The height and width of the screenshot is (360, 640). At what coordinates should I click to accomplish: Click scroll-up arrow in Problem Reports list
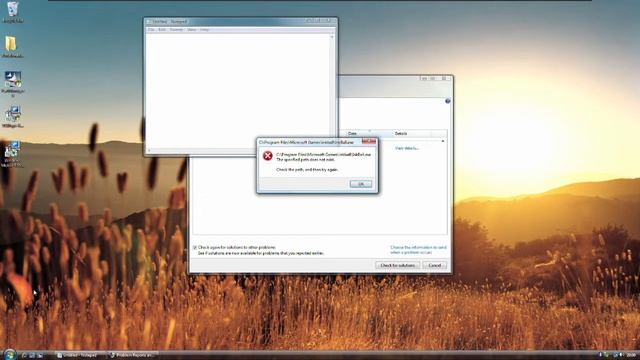(443, 141)
